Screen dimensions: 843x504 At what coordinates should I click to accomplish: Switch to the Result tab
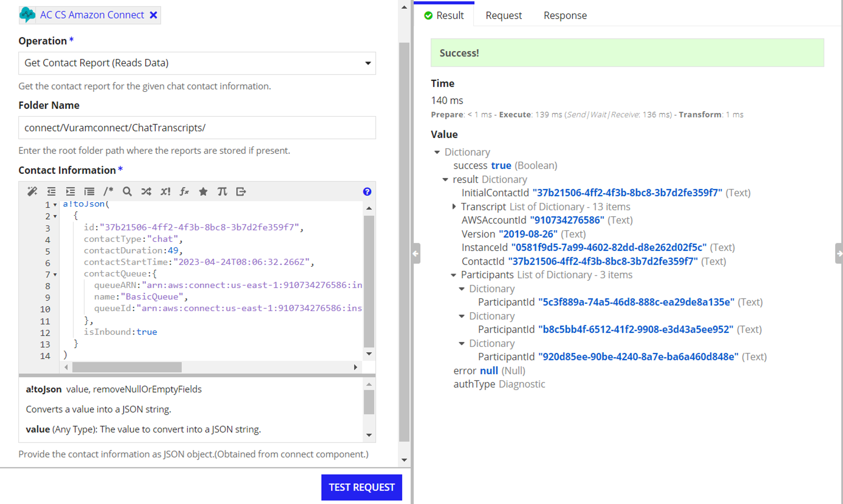[x=444, y=15]
